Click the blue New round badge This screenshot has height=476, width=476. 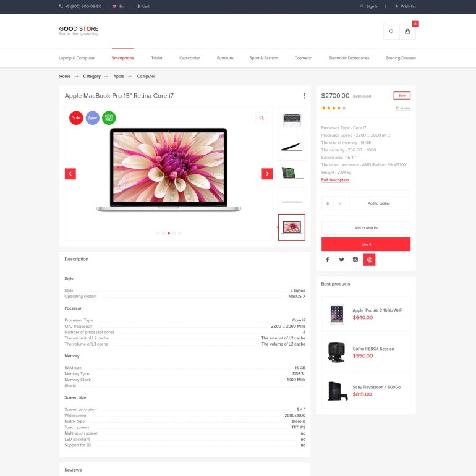93,118
